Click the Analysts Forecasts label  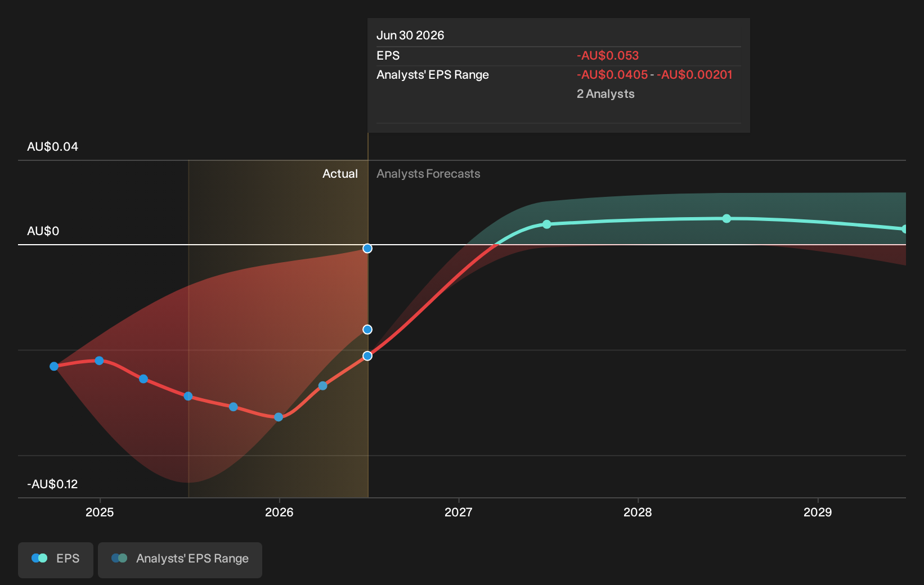(x=428, y=174)
